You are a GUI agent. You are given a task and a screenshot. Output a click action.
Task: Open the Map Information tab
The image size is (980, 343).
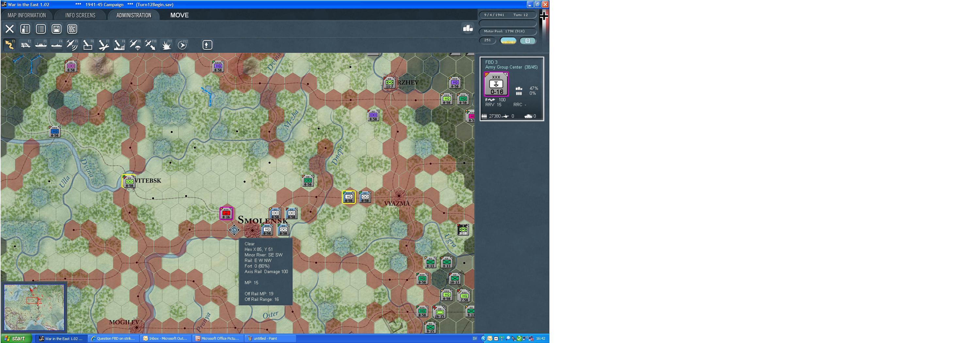click(27, 15)
